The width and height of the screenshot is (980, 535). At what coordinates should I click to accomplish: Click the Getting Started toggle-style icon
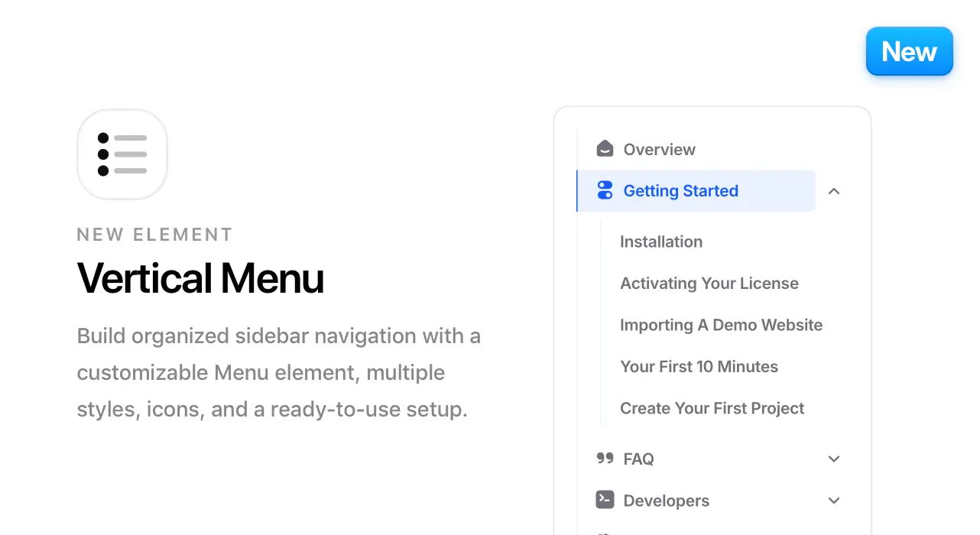pos(605,190)
